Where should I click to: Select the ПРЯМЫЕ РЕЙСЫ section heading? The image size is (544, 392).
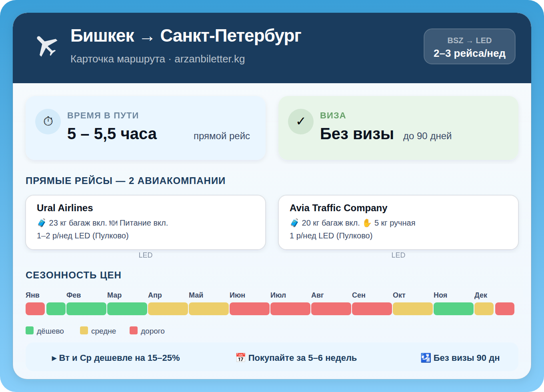click(x=126, y=180)
